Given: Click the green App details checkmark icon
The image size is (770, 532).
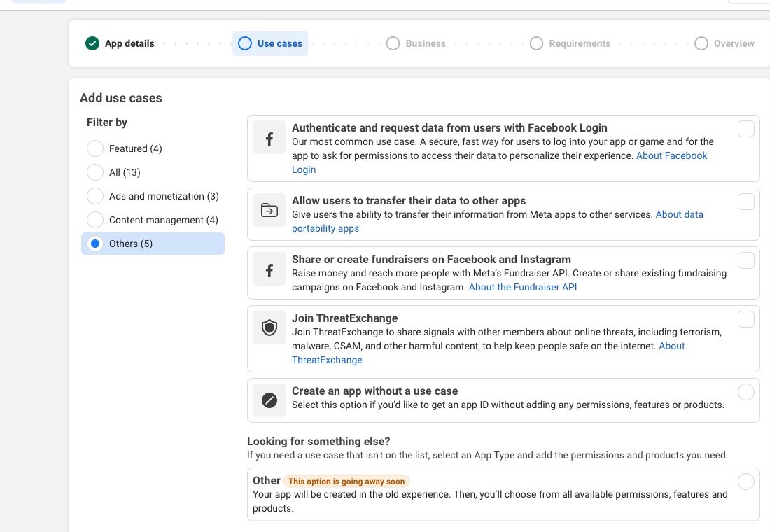Looking at the screenshot, I should coord(92,43).
